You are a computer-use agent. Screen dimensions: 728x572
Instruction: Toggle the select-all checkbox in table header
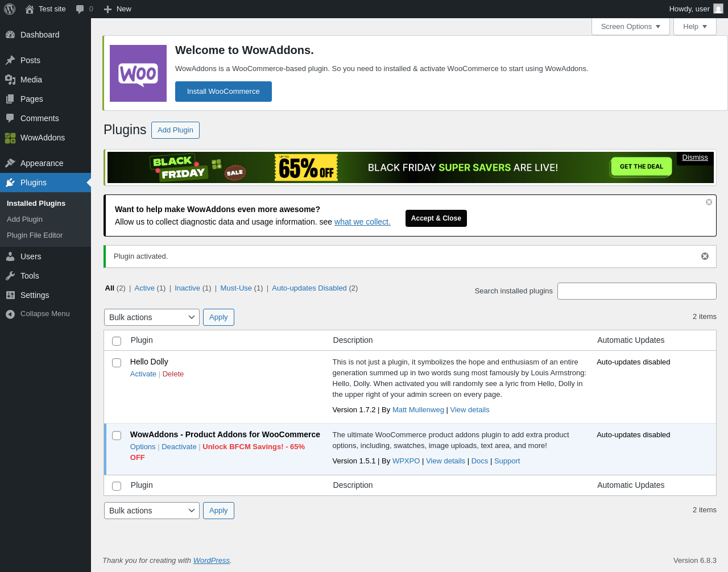pyautogui.click(x=117, y=341)
